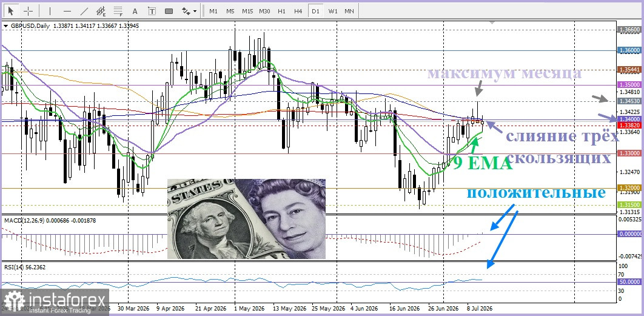Screen dimensions: 644x316
Task: Select the text label tool
Action: coord(152,11)
